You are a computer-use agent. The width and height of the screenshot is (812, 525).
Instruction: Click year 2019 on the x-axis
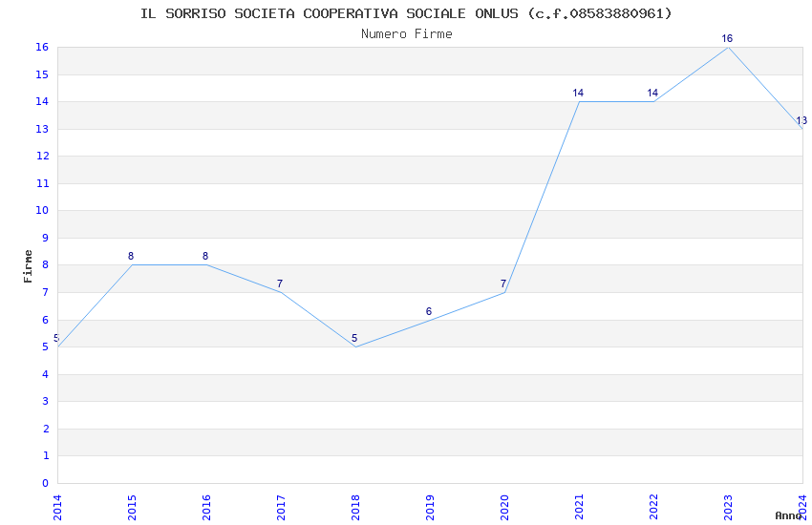click(x=430, y=508)
